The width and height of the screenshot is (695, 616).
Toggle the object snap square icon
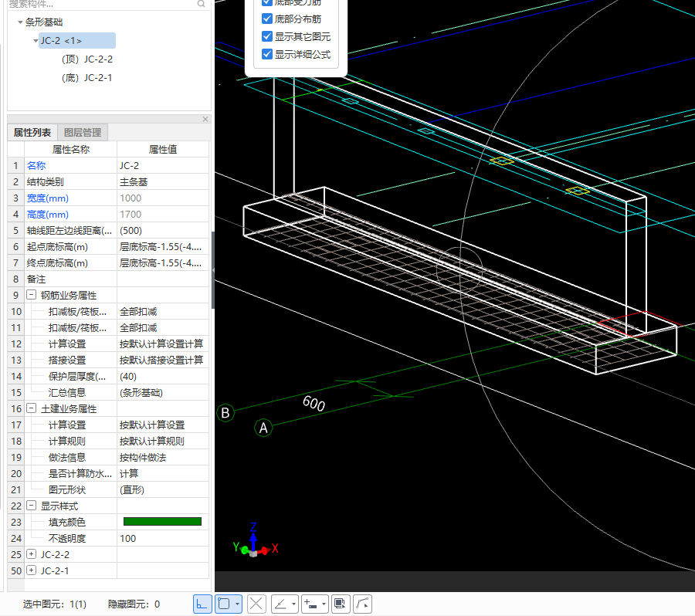(x=224, y=604)
